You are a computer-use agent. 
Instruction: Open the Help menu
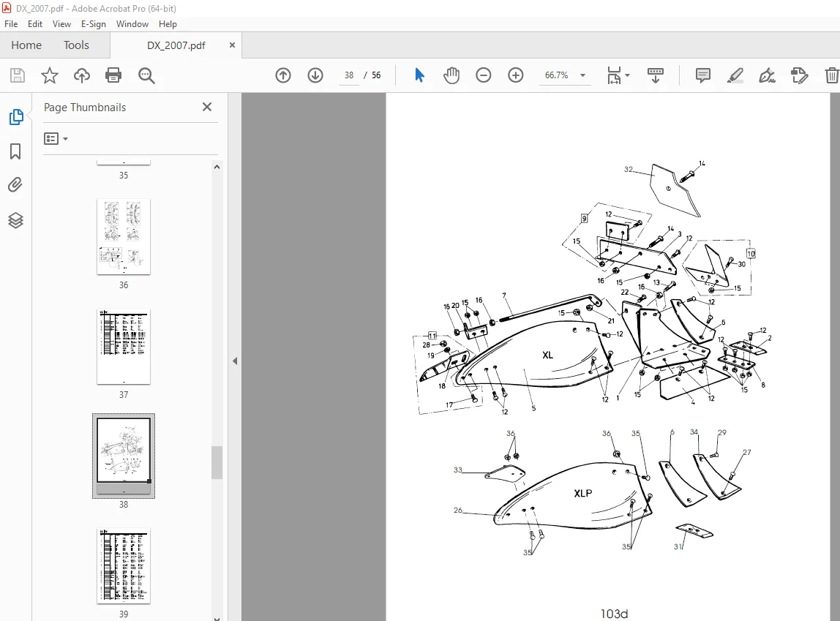168,24
